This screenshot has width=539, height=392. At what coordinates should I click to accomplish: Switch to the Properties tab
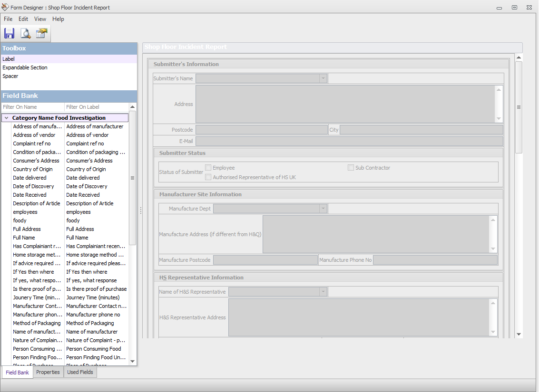pyautogui.click(x=48, y=372)
